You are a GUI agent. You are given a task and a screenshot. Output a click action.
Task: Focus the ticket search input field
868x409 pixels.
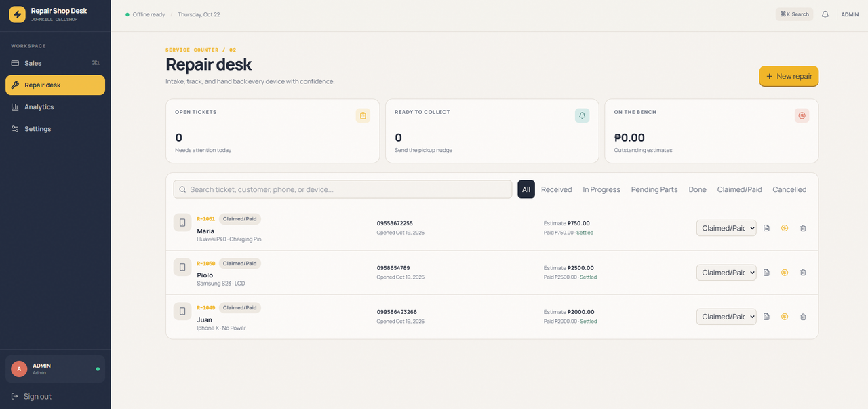click(342, 189)
